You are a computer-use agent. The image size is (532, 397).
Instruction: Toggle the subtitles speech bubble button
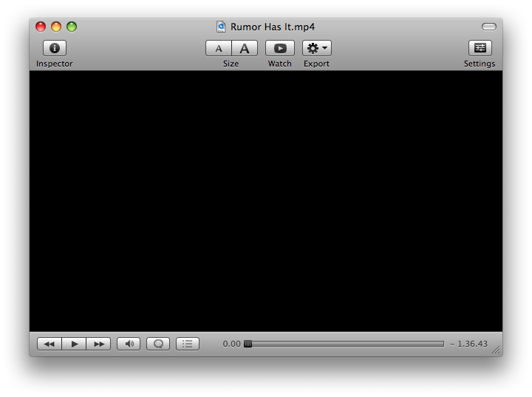158,344
